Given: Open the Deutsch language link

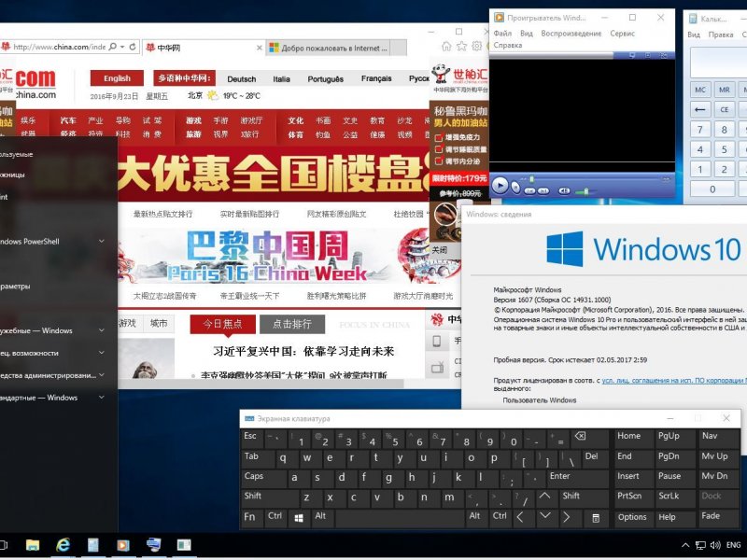Looking at the screenshot, I should point(242,79).
